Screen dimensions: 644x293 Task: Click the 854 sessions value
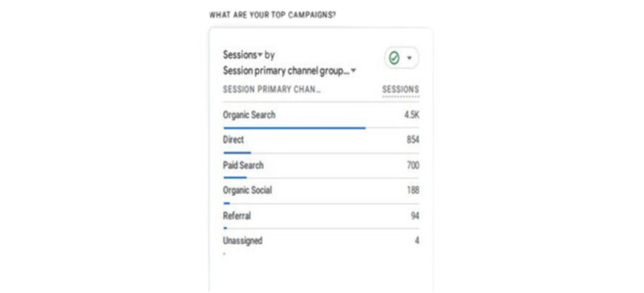413,140
